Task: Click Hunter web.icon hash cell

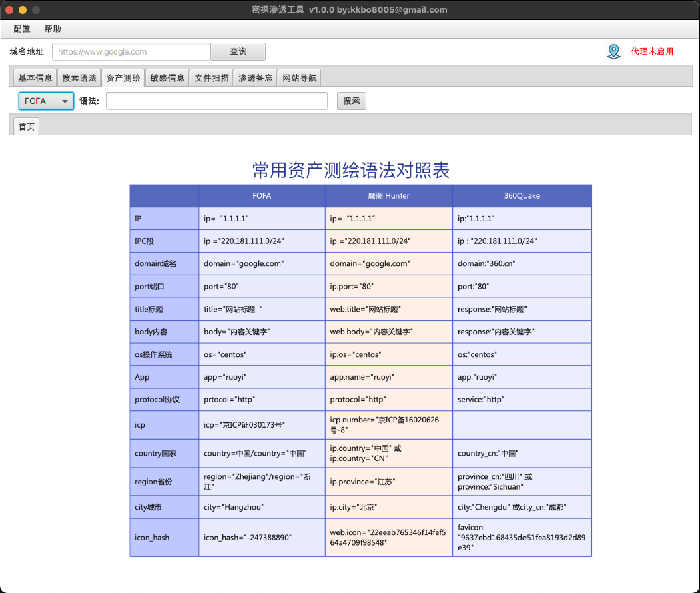Action: point(388,538)
